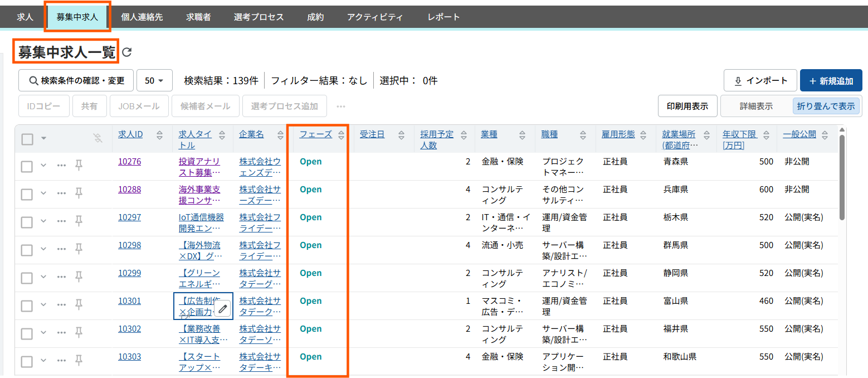Sort by 職種 using sort arrows
The image size is (868, 378).
583,135
